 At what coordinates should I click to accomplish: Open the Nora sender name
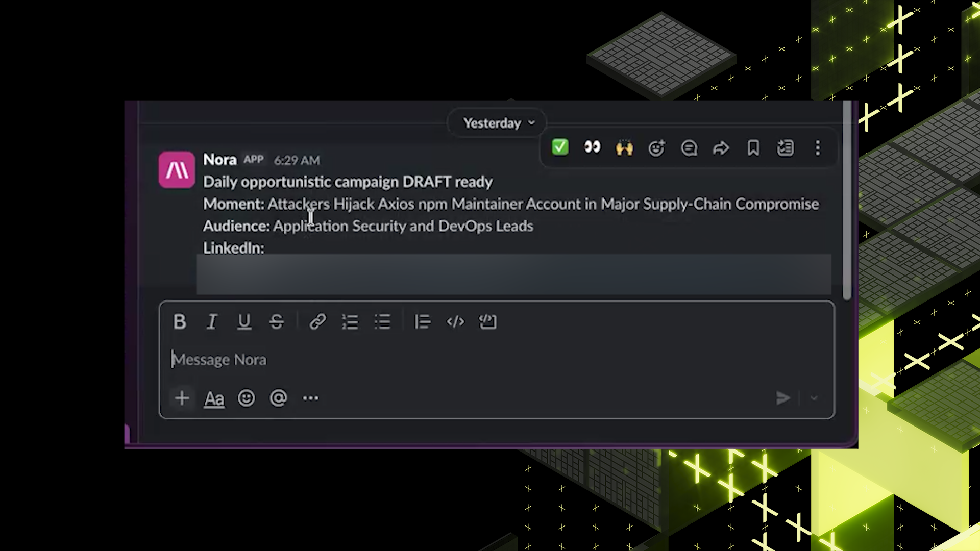(220, 160)
